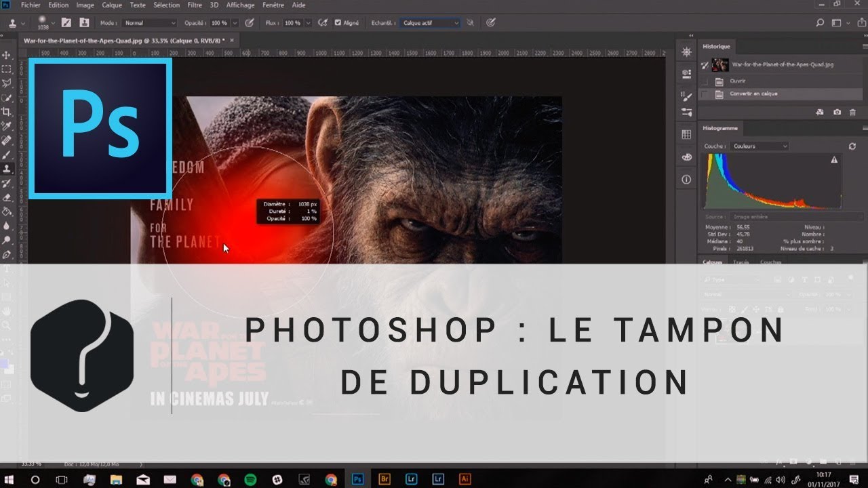This screenshot has height=488, width=868.
Task: Select the Pen tool
Action: point(7,255)
